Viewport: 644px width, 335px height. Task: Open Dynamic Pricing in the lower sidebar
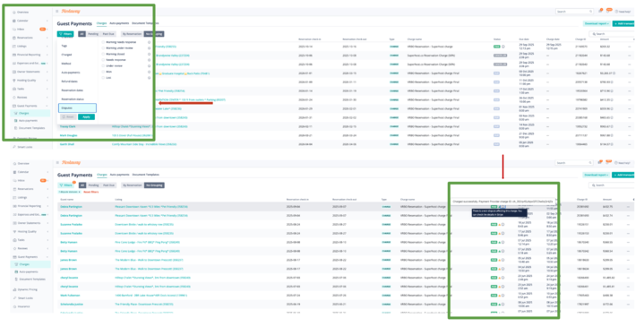(x=28, y=290)
